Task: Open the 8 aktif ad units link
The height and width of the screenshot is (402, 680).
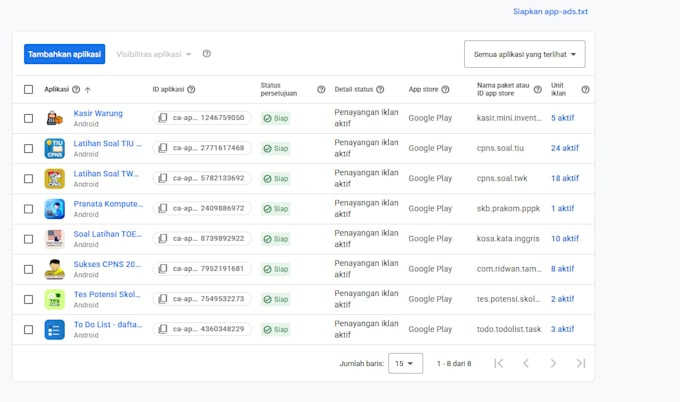Action: [x=562, y=269]
